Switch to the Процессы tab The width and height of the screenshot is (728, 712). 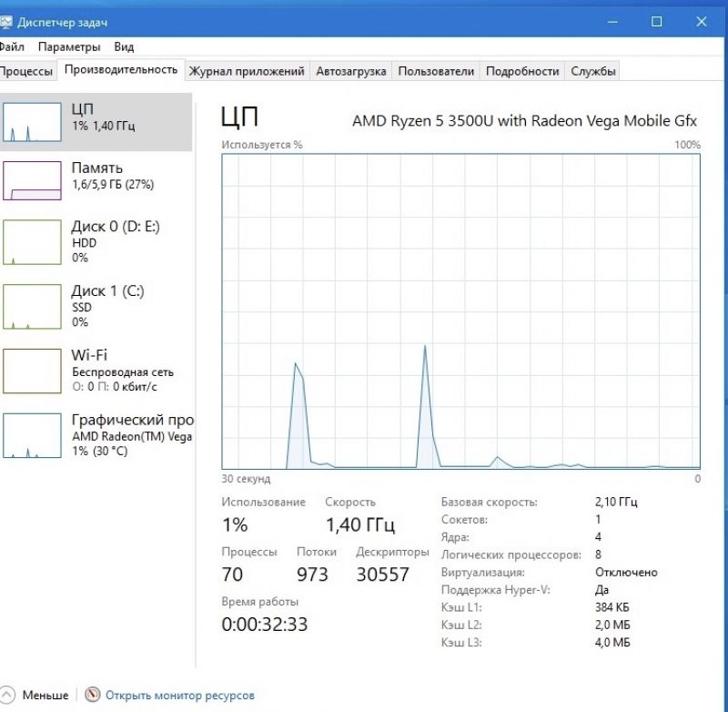[27, 71]
